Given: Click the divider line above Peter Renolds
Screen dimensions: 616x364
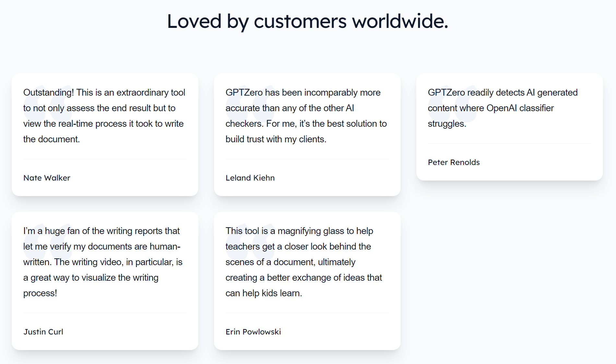Looking at the screenshot, I should click(509, 144).
